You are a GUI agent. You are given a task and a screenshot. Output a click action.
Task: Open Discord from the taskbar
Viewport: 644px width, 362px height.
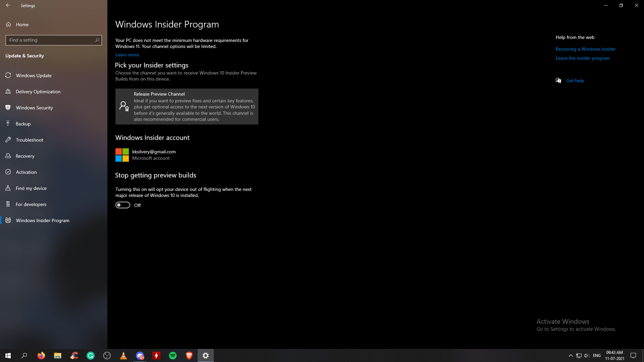(140, 356)
